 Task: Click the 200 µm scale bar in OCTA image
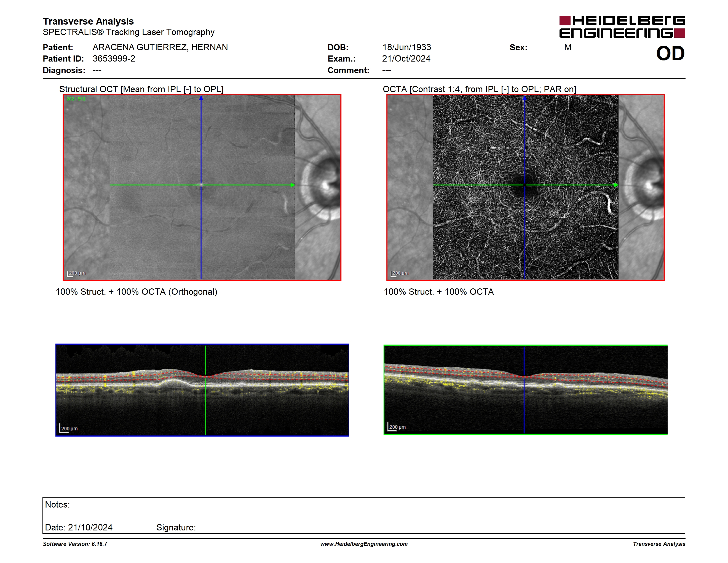(x=400, y=273)
